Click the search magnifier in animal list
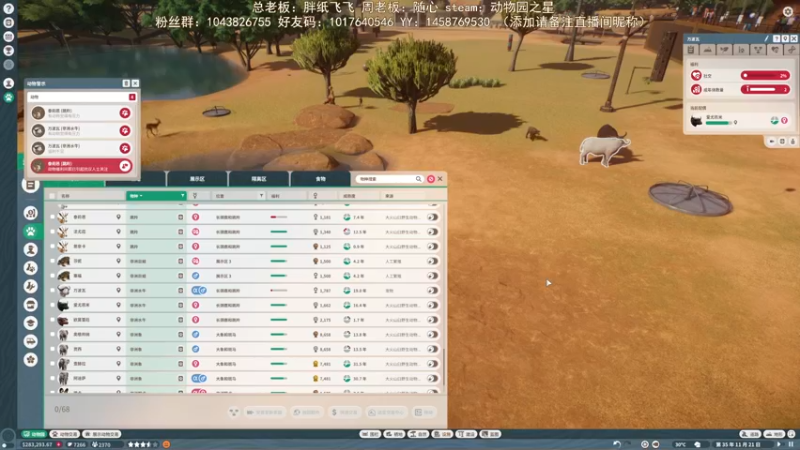Screen dimensions: 800x450 [418, 179]
